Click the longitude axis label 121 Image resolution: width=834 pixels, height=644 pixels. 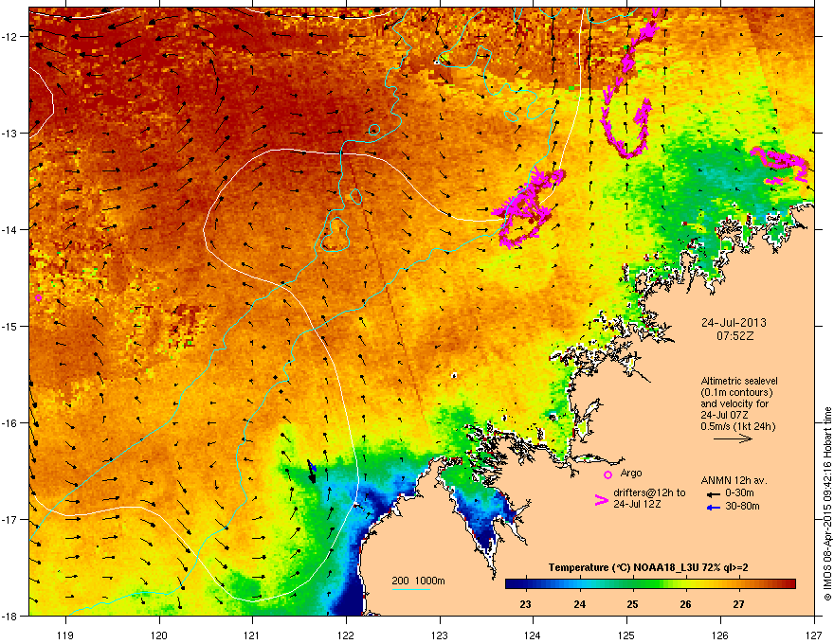(x=252, y=635)
